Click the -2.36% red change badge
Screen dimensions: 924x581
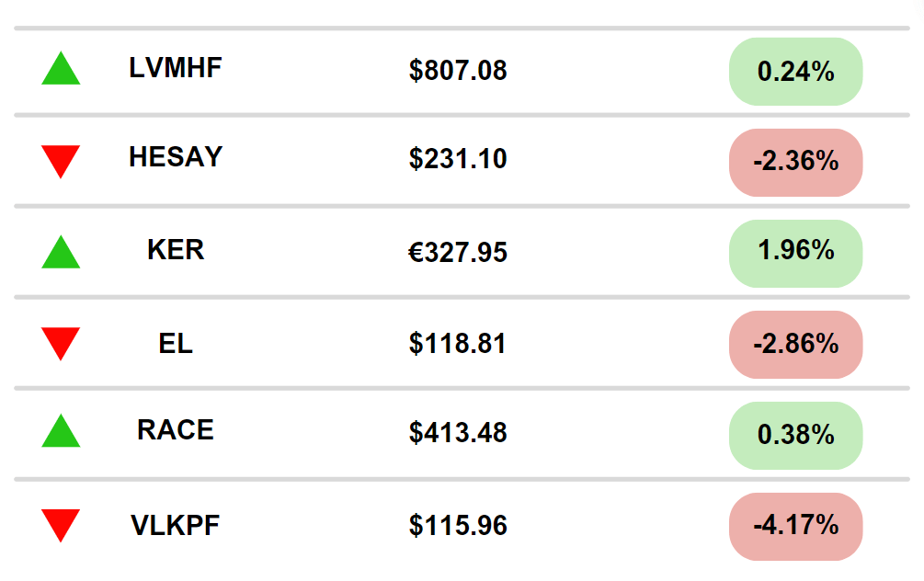pyautogui.click(x=795, y=162)
